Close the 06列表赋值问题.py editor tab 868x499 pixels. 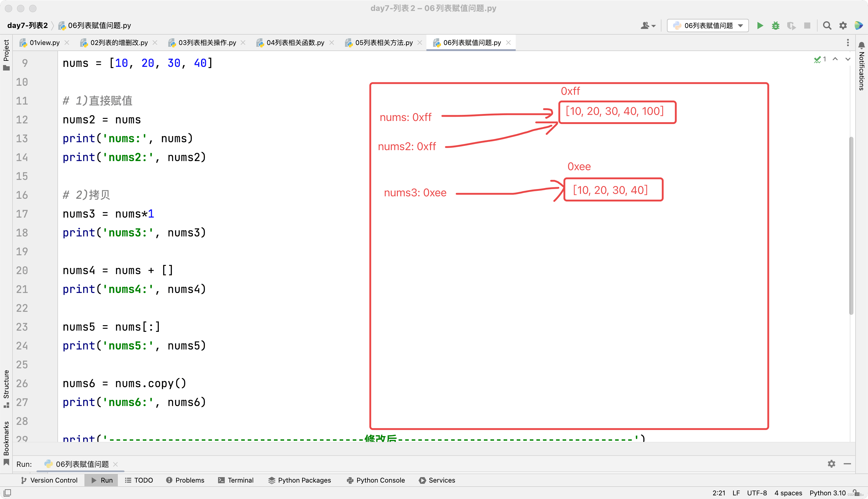pos(508,43)
